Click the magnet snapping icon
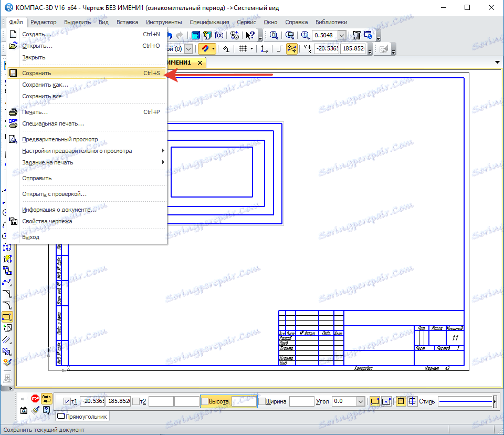 point(205,49)
